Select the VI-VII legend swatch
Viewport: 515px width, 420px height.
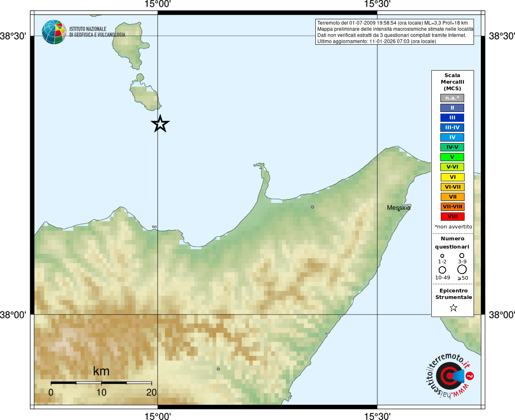452,187
